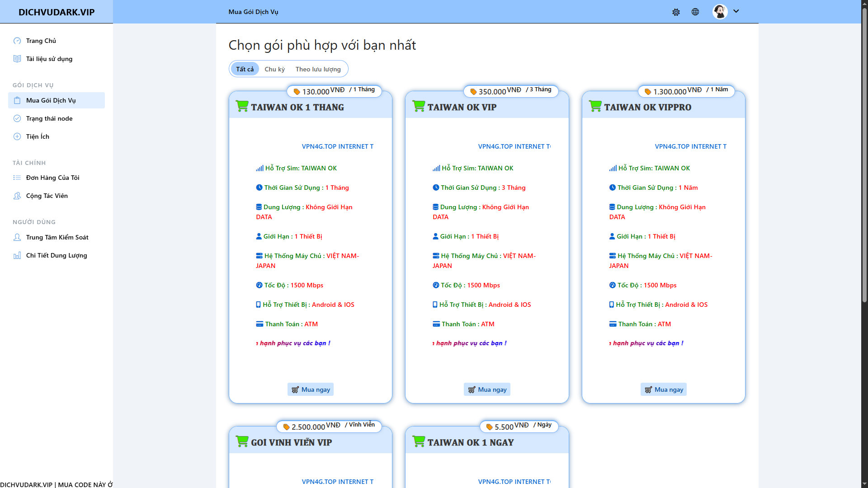The height and width of the screenshot is (488, 868).
Task: Open Trung Tâm Kiểm Soát page
Action: [x=57, y=237]
